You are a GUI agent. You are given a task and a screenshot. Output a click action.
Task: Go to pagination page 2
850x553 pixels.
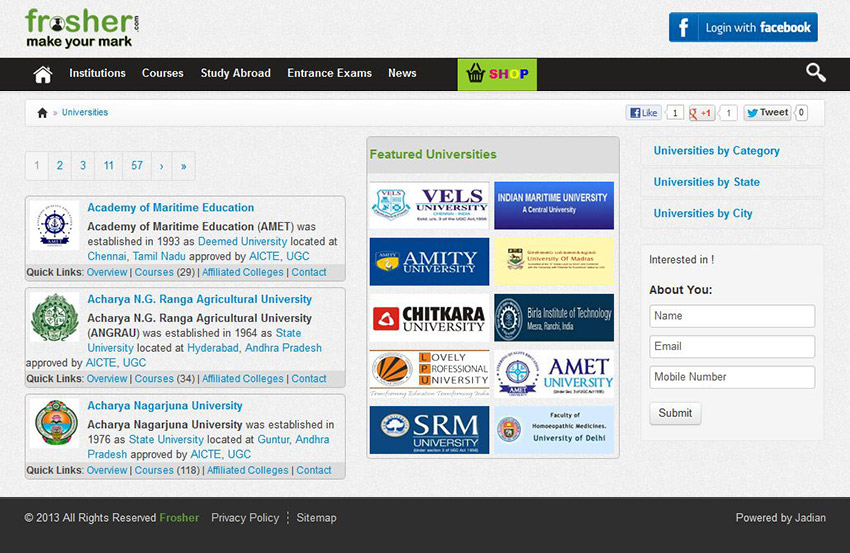pyautogui.click(x=60, y=166)
